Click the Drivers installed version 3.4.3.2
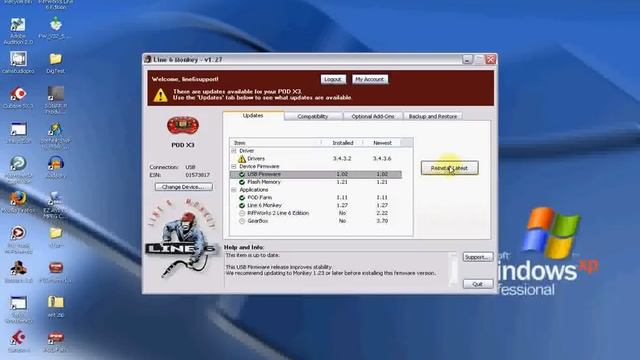640x360 pixels. coord(342,158)
